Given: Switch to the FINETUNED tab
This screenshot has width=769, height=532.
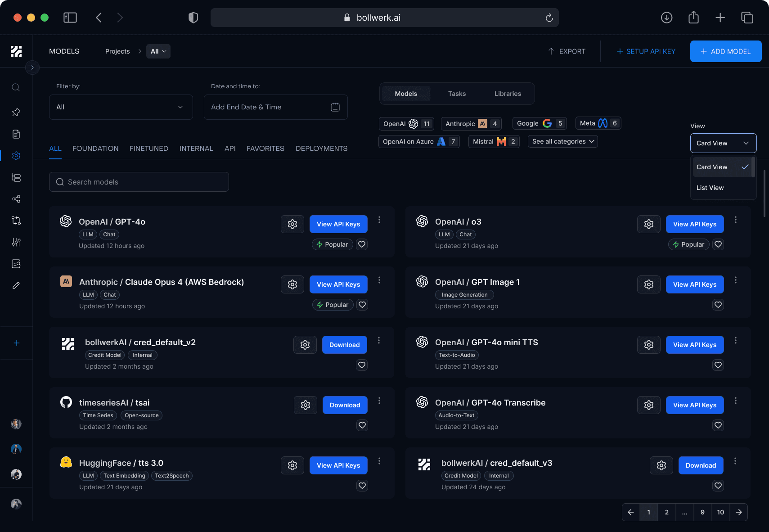Looking at the screenshot, I should (x=149, y=149).
